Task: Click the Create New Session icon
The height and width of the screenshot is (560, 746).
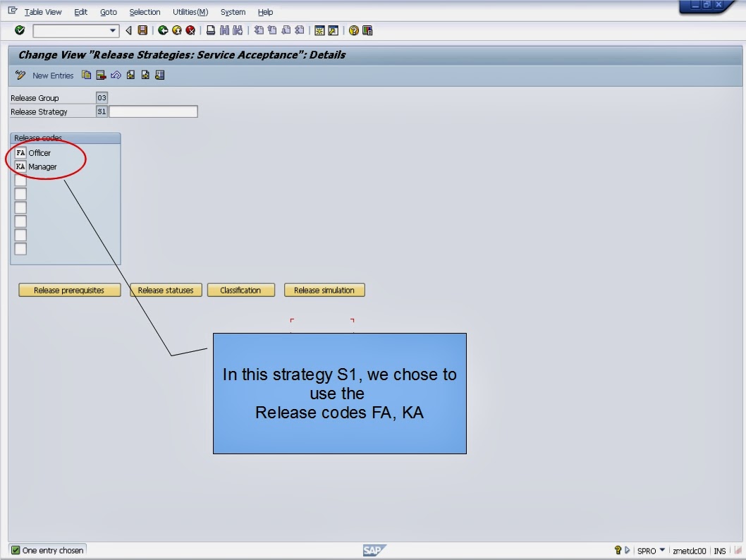Action: point(319,30)
